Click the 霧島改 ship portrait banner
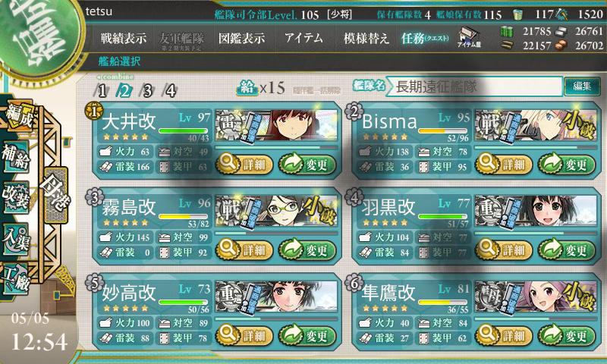Viewport: 607px width, 364px height. 276,211
